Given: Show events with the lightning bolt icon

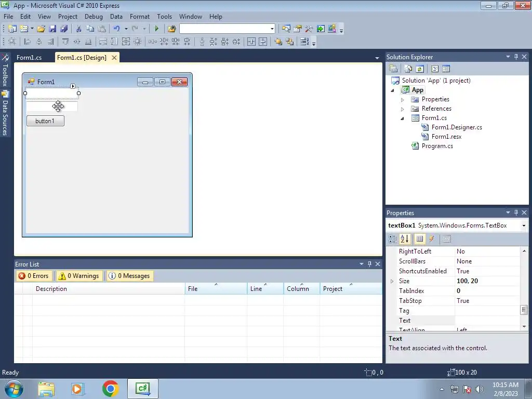Looking at the screenshot, I should 431,239.
